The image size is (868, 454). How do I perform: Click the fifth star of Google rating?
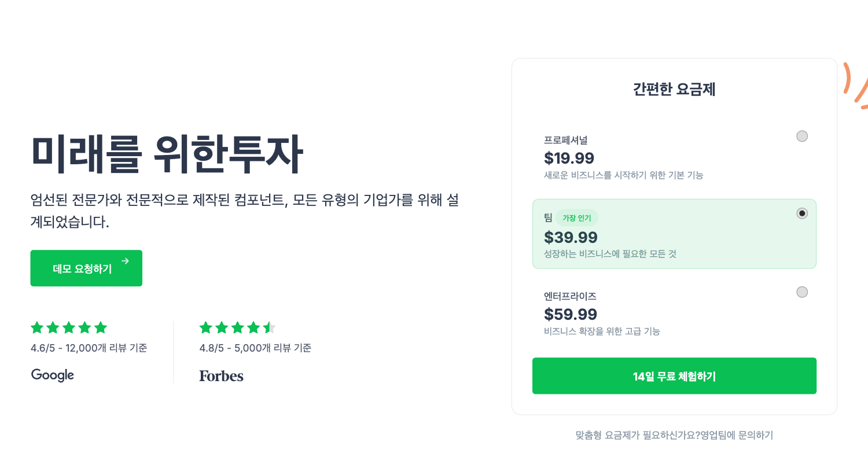click(101, 328)
